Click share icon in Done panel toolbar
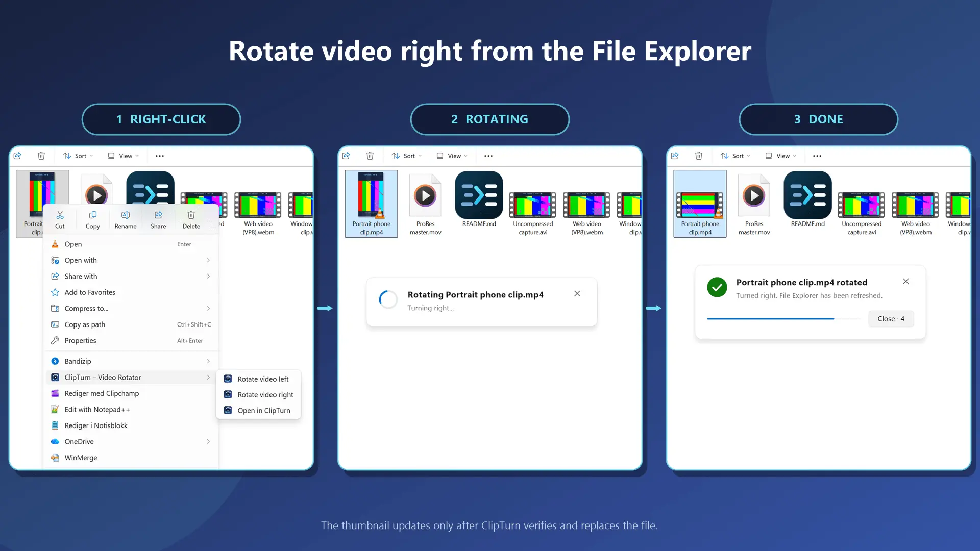980x551 pixels. point(675,156)
